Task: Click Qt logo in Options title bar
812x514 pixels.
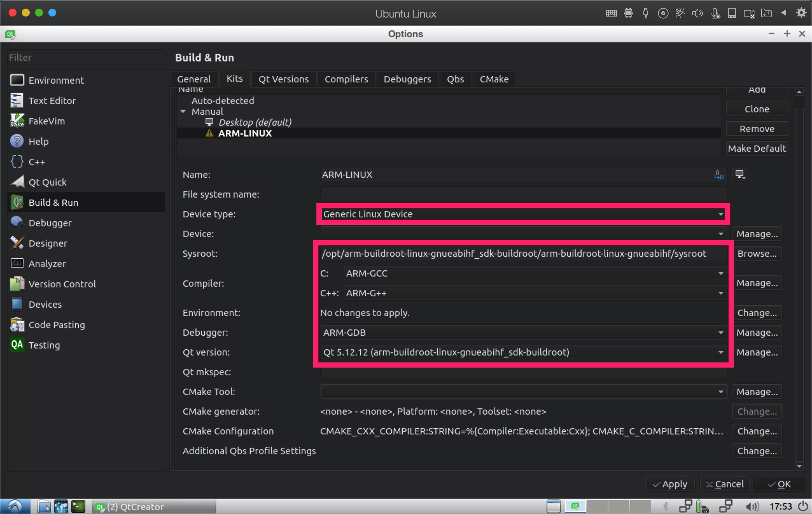Action: coord(10,34)
